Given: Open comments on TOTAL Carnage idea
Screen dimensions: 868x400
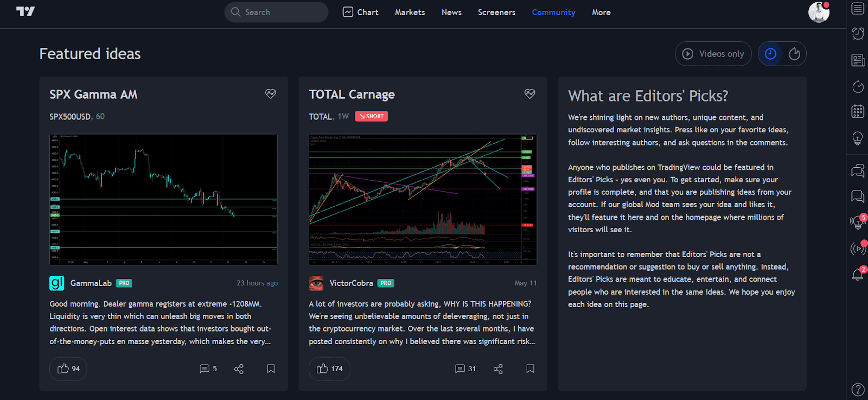Looking at the screenshot, I should pos(465,369).
